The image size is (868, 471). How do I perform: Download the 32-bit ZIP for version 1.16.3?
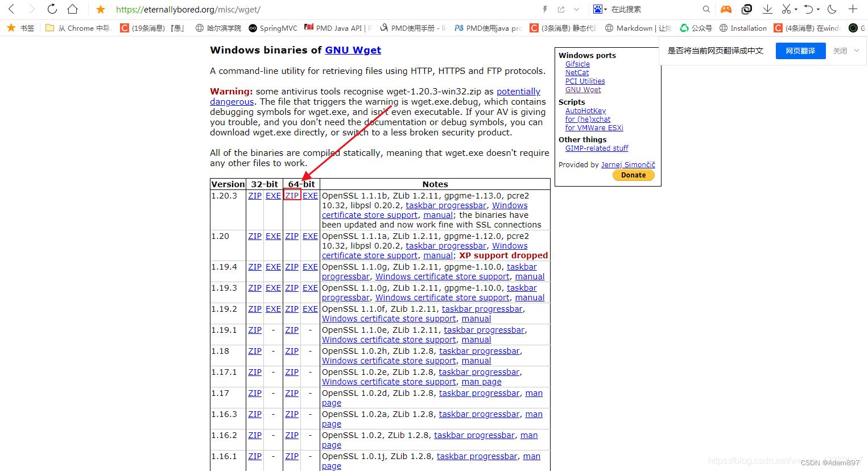255,414
